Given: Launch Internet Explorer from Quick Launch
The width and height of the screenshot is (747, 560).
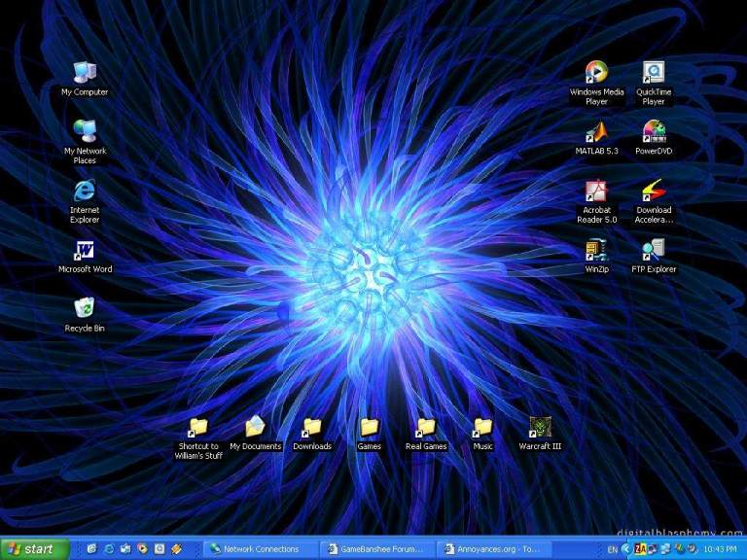Looking at the screenshot, I should pos(109,549).
